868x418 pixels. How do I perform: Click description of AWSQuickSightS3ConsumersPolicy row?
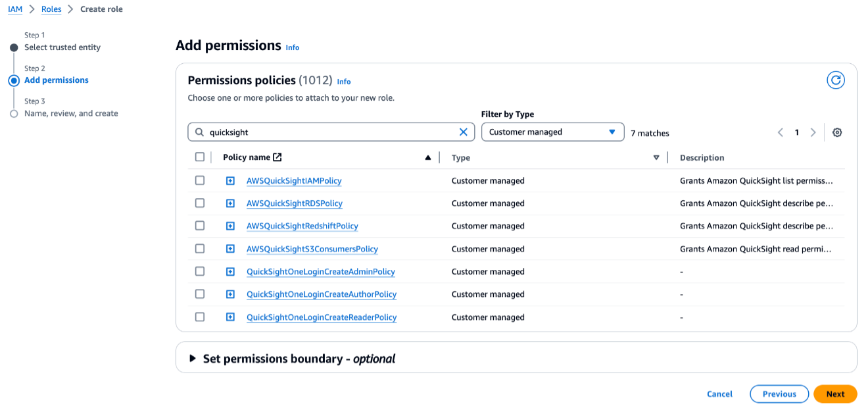[x=756, y=249]
